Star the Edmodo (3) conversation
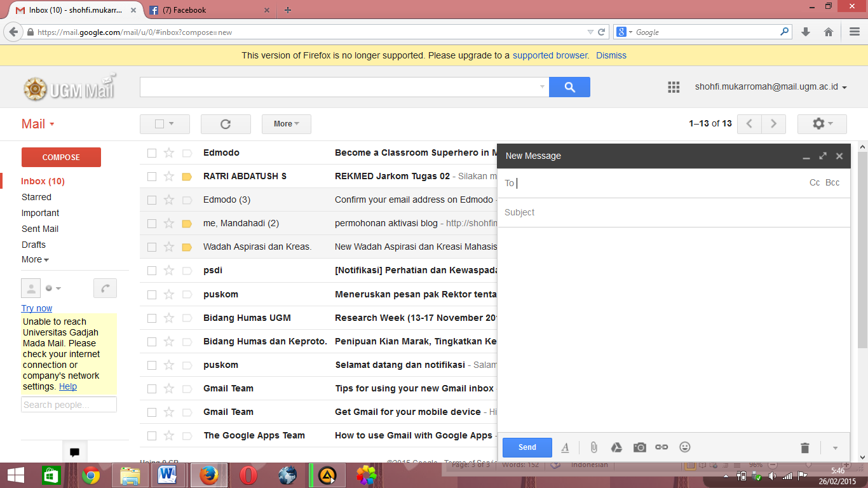The width and height of the screenshot is (868, 488). 169,200
